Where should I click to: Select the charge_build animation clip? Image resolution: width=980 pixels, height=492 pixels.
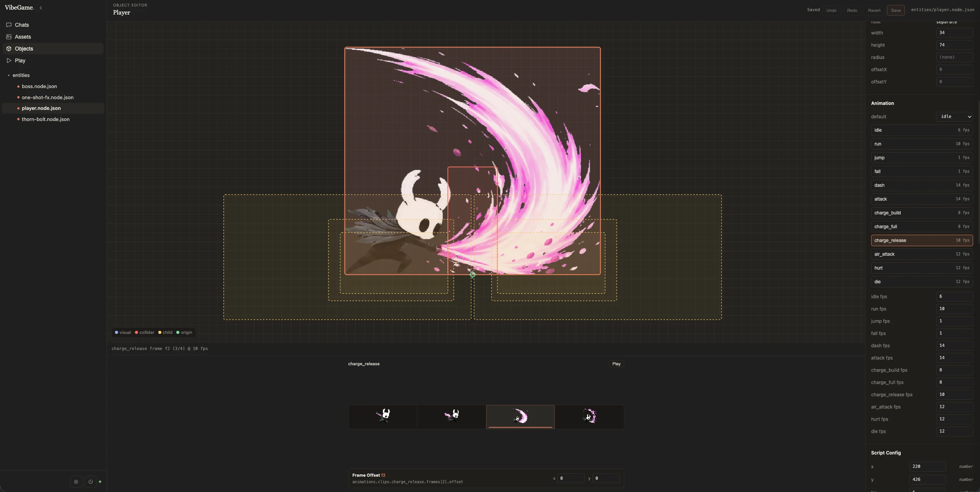coord(922,213)
